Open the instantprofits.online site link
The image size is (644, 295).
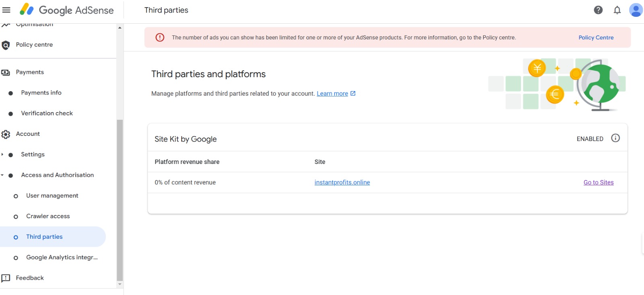[342, 182]
